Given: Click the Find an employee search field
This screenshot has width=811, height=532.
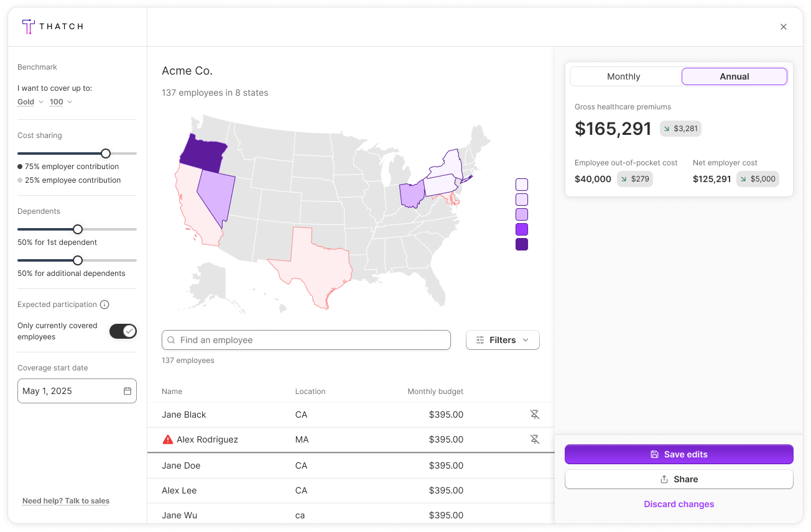Looking at the screenshot, I should (x=306, y=340).
